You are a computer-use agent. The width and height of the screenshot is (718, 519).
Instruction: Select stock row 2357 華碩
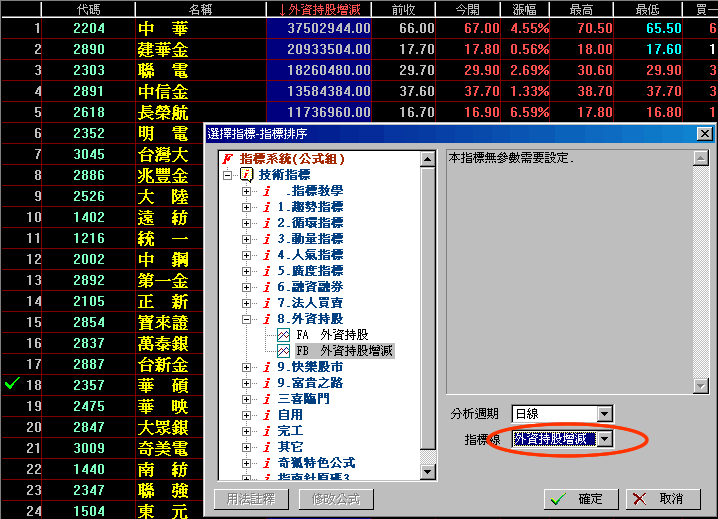click(103, 385)
